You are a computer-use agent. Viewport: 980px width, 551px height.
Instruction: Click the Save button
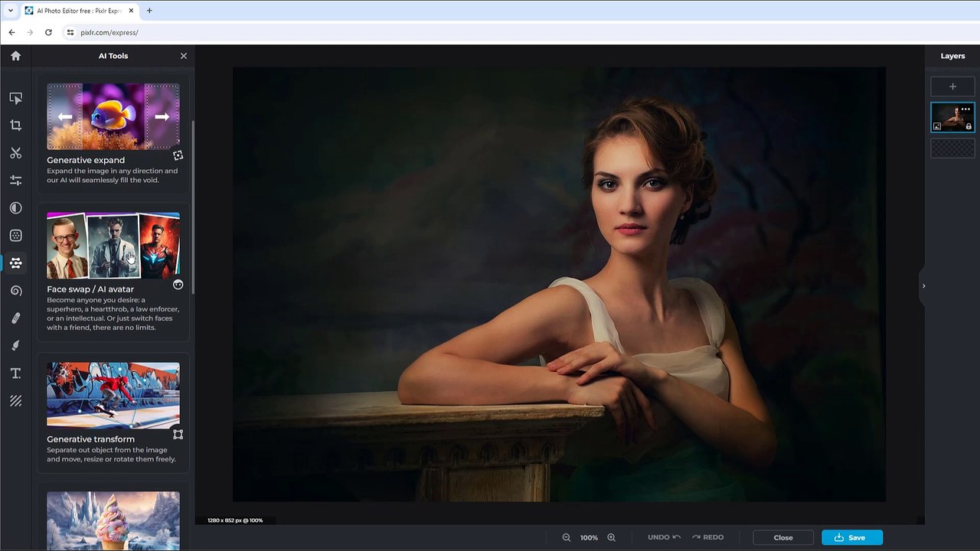tap(851, 537)
